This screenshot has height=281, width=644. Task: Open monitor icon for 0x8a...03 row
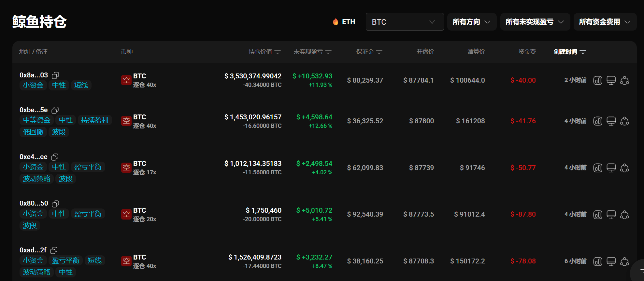611,80
